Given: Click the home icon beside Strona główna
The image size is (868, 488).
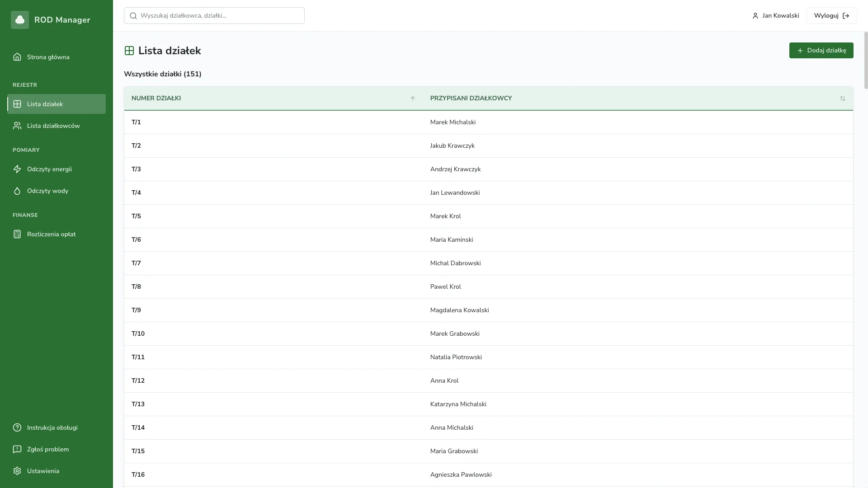Looking at the screenshot, I should click(17, 57).
